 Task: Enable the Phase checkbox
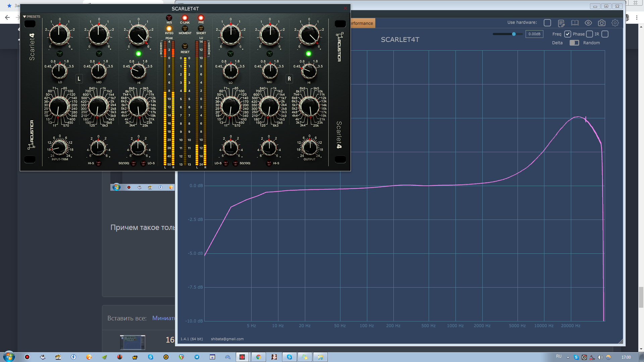coord(589,34)
